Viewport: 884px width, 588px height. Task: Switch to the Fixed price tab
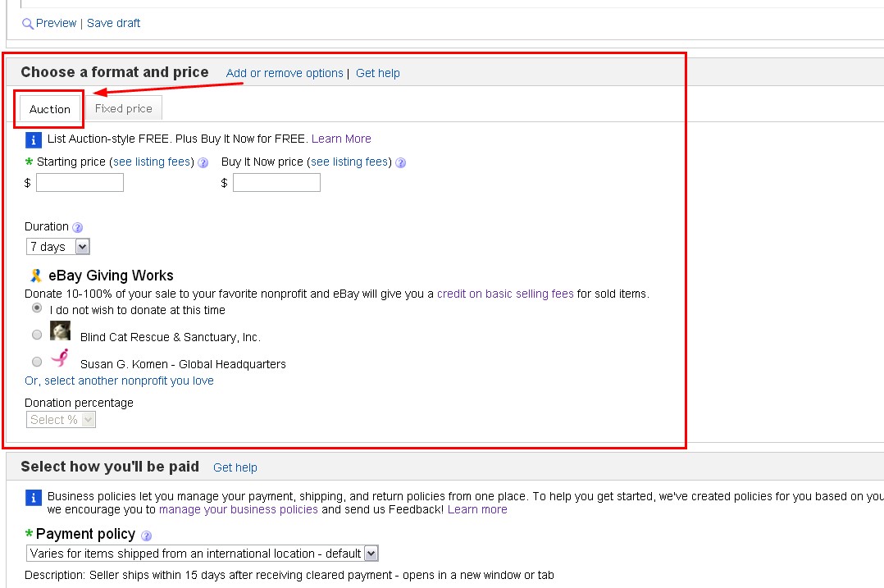point(124,108)
